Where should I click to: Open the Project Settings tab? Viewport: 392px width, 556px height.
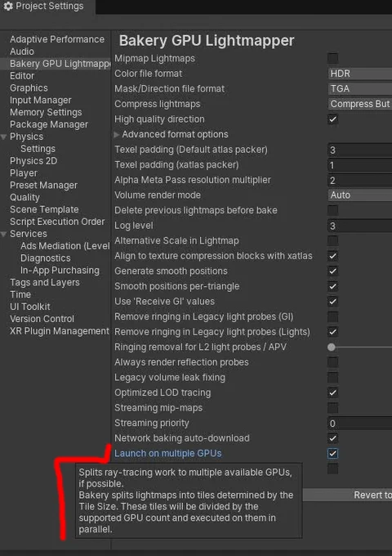click(x=47, y=7)
